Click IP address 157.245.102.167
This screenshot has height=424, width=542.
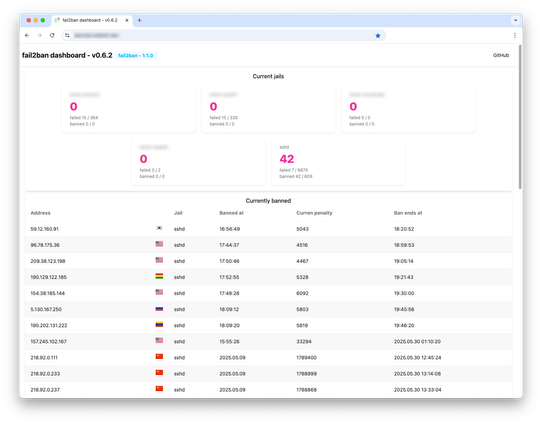coord(48,341)
